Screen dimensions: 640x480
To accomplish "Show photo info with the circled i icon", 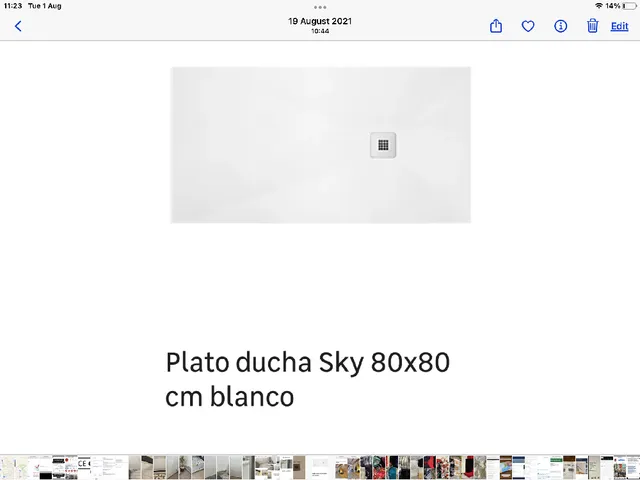I will (x=560, y=26).
